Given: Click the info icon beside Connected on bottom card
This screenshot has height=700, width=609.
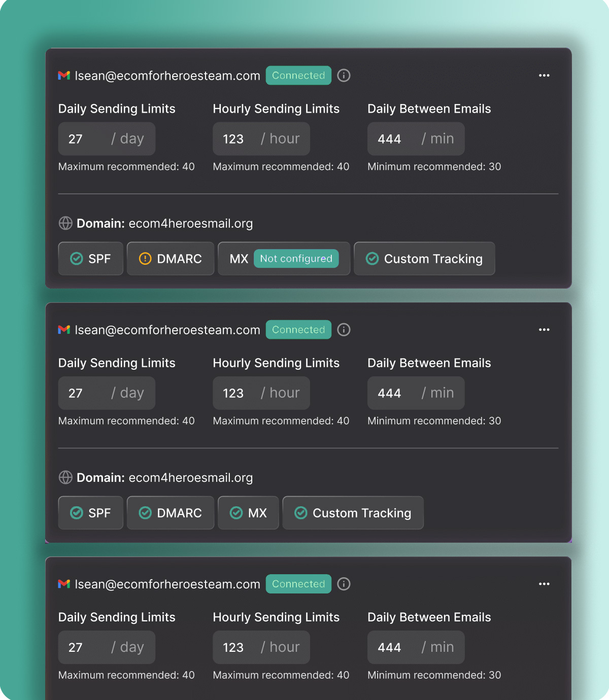Looking at the screenshot, I should (344, 584).
